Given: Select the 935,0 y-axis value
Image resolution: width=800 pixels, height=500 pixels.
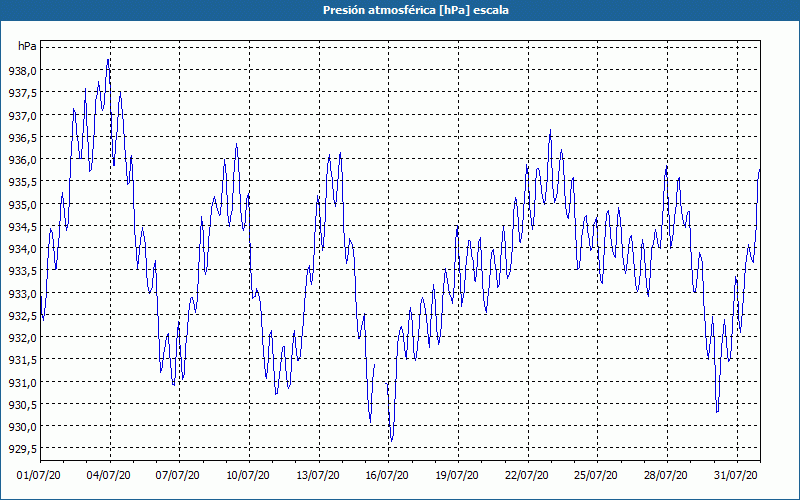Looking at the screenshot, I should tap(22, 205).
